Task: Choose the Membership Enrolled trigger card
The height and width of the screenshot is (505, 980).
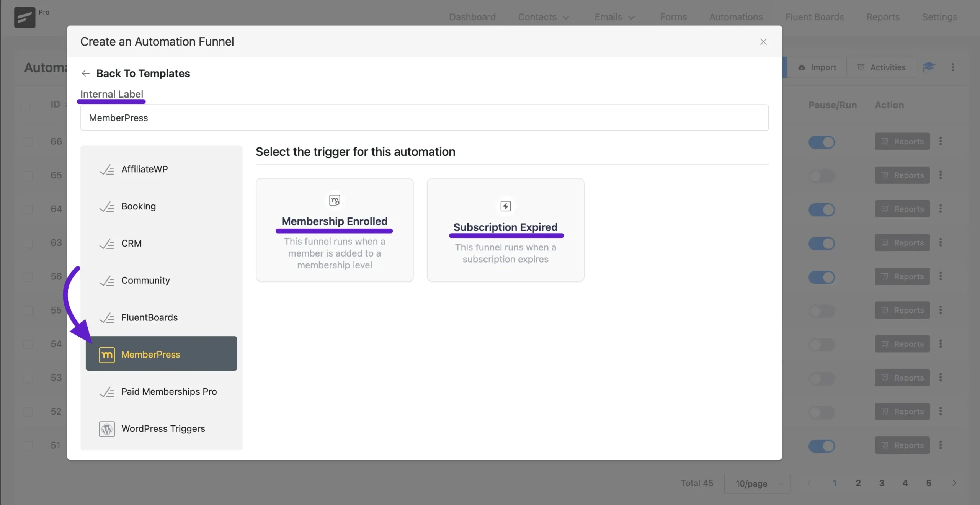Action: tap(335, 230)
